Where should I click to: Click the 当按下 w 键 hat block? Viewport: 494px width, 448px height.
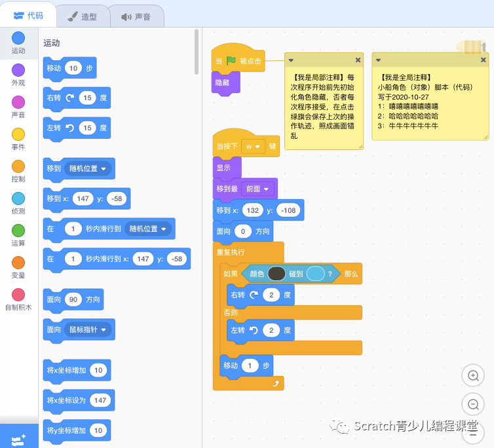(x=227, y=146)
